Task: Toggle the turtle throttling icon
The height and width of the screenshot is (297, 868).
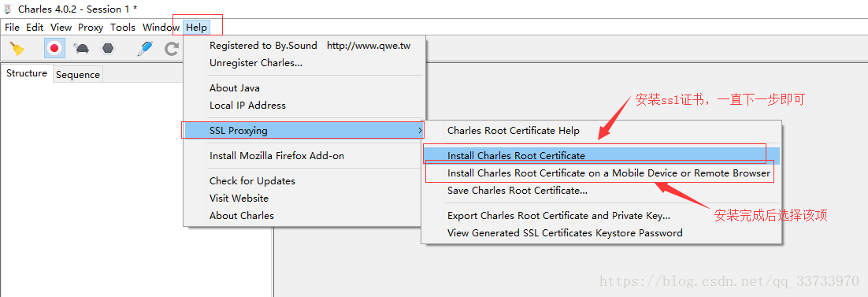Action: 82,48
